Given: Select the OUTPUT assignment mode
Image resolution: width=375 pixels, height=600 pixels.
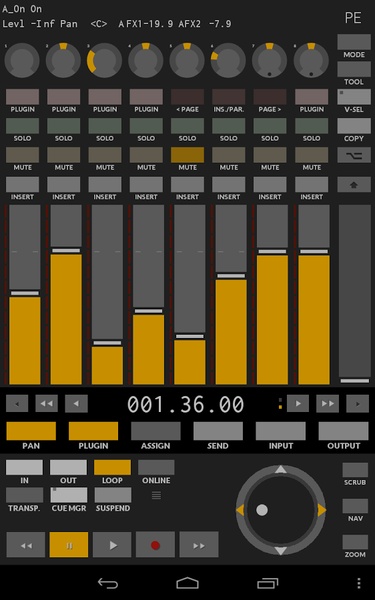Looking at the screenshot, I should 343,431.
